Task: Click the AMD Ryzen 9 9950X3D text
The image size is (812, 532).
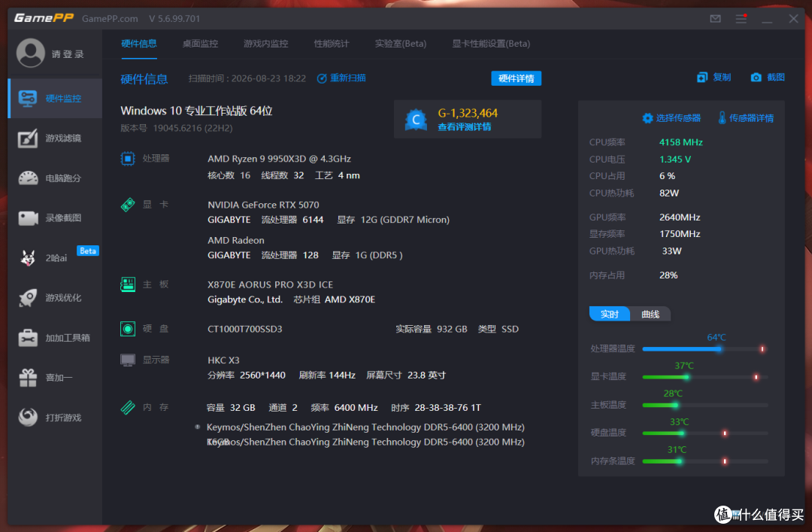Action: coord(279,159)
